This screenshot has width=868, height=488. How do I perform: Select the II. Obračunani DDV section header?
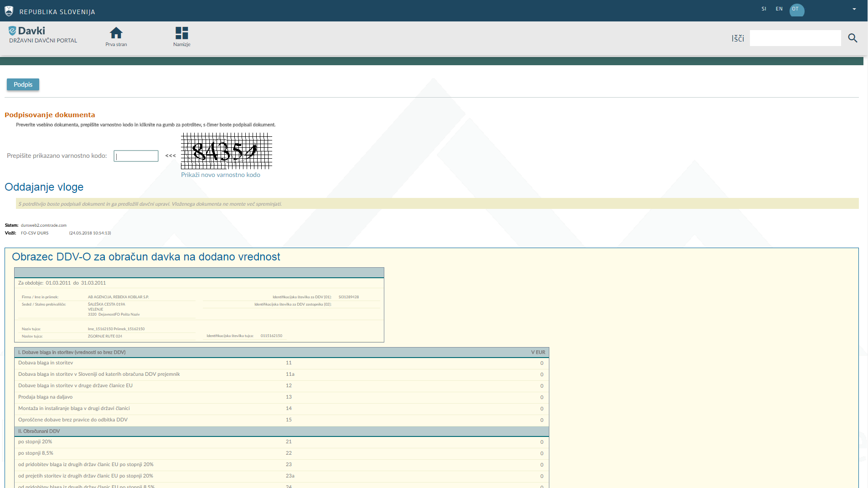[39, 431]
